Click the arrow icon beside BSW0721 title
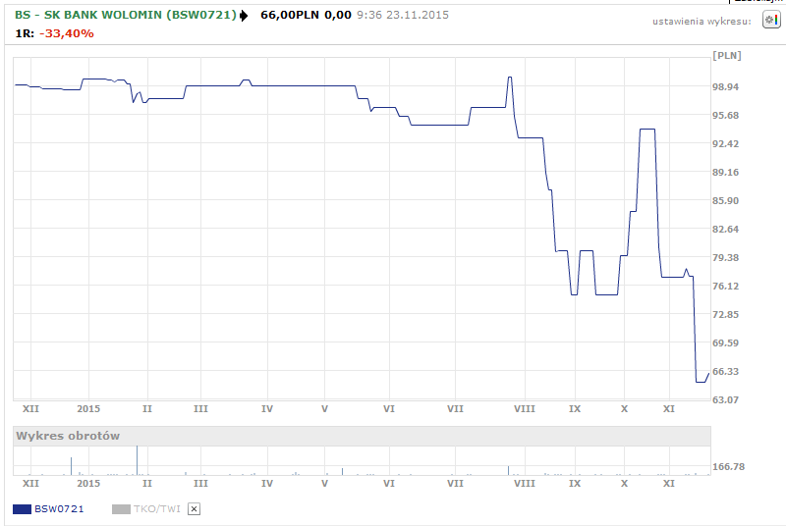This screenshot has height=526, width=786. 244,16
